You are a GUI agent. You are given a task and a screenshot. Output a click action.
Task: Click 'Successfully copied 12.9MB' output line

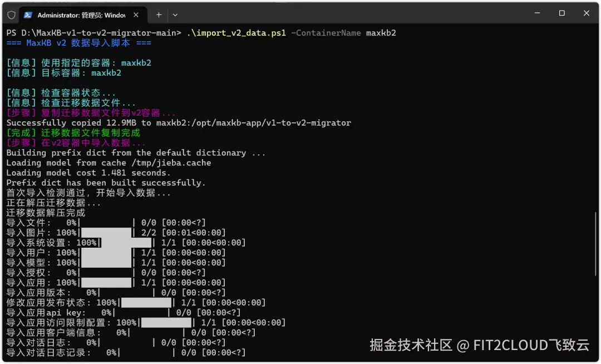(179, 122)
